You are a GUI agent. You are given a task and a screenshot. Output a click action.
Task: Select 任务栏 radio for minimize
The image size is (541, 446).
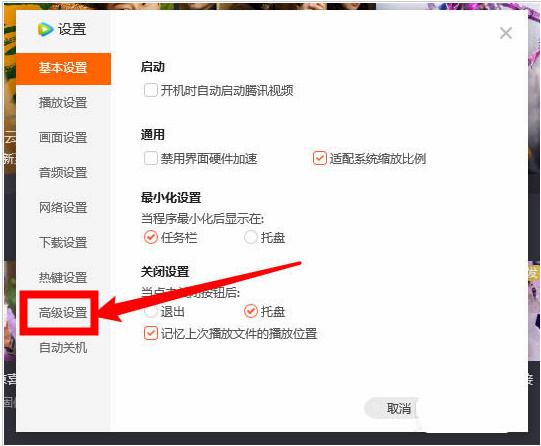[151, 237]
